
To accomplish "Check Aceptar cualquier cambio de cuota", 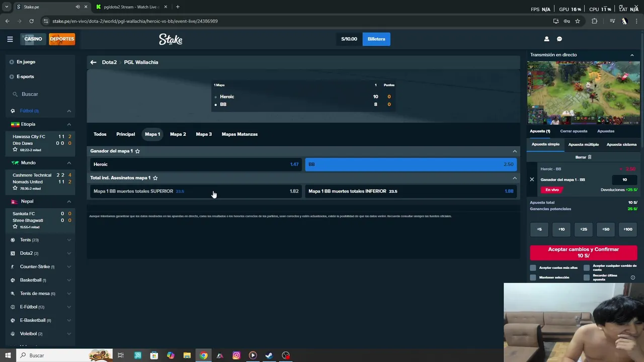I will coord(587,268).
